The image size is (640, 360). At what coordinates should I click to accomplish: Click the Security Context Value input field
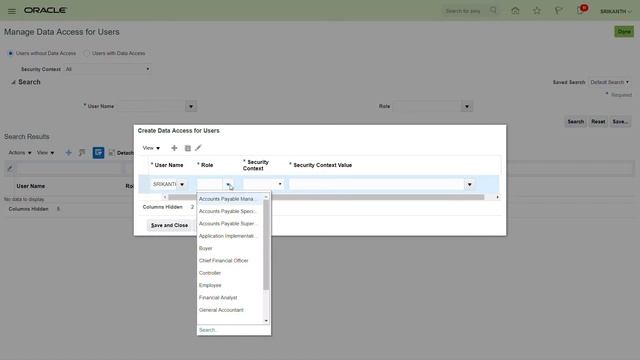[376, 184]
